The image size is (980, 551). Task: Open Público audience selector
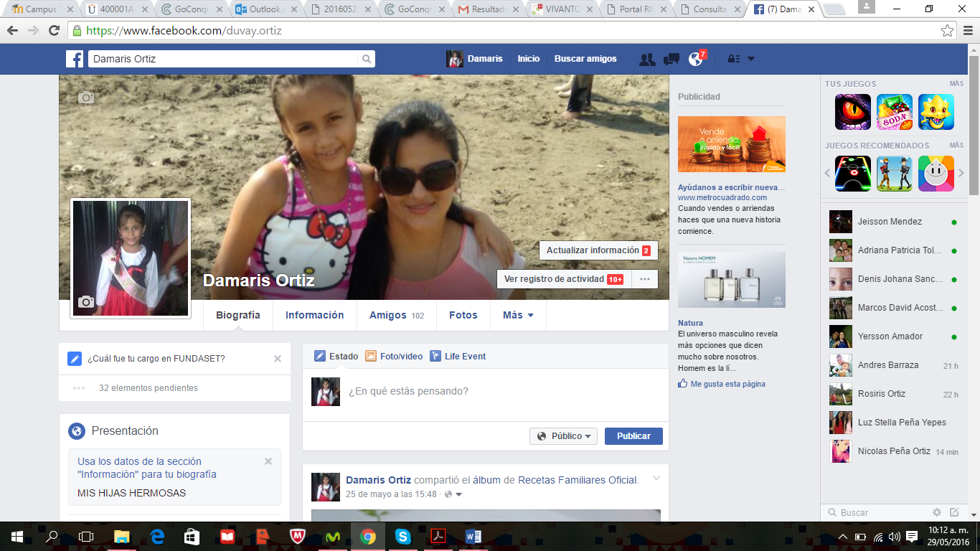tap(564, 436)
